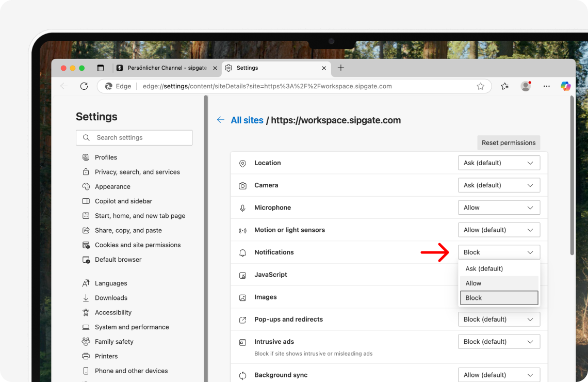
Task: Choose Allow in Notifications list
Action: (x=499, y=283)
